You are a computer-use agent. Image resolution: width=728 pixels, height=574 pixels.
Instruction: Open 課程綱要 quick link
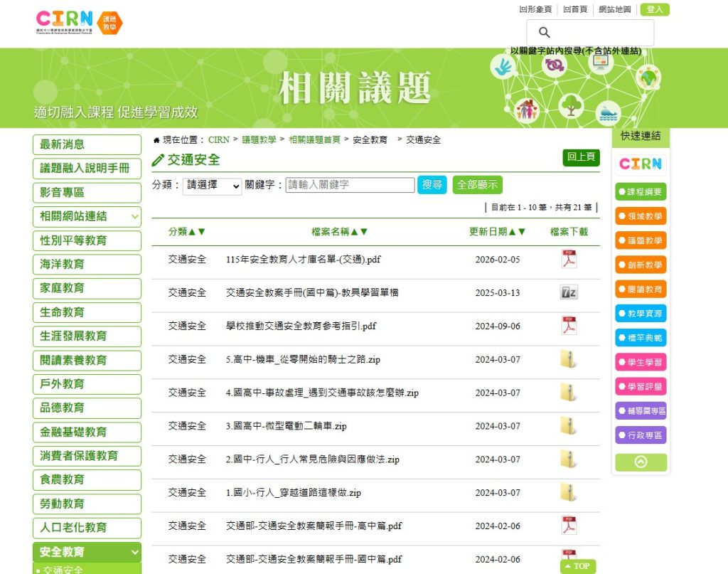pyautogui.click(x=641, y=192)
